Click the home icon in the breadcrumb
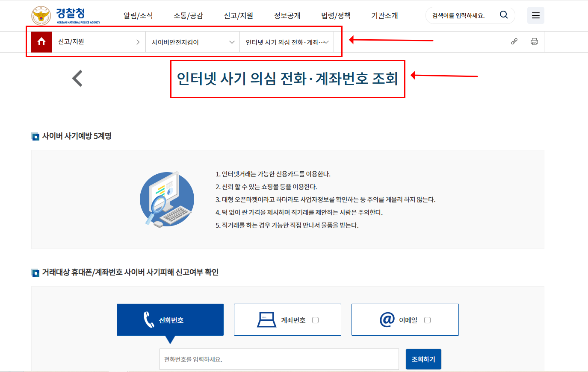 [41, 41]
